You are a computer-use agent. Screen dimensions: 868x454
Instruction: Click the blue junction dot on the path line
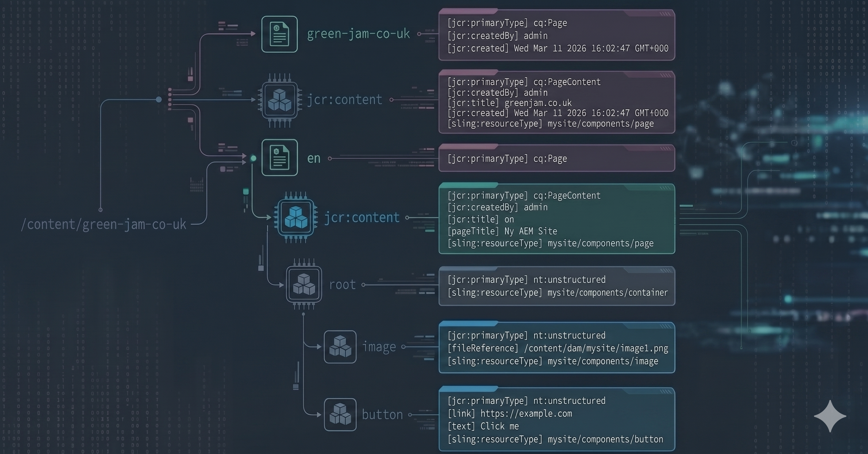(159, 99)
